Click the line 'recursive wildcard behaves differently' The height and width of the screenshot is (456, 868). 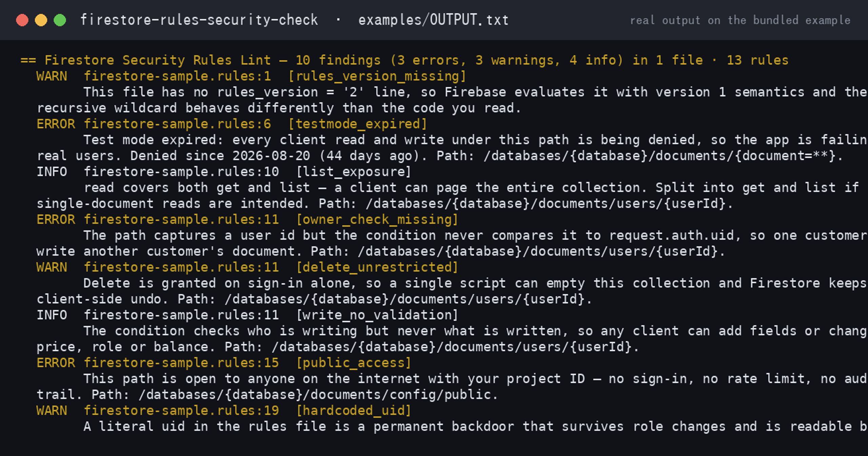point(279,108)
